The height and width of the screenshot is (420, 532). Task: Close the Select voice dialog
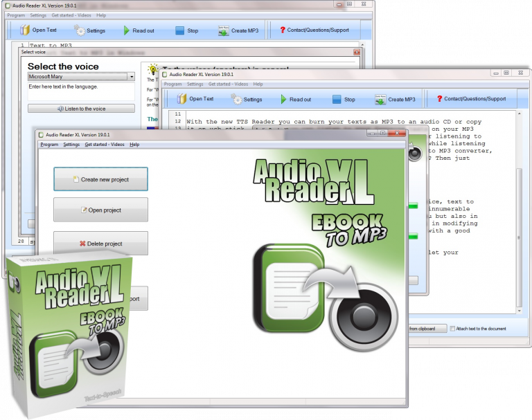tap(357, 52)
